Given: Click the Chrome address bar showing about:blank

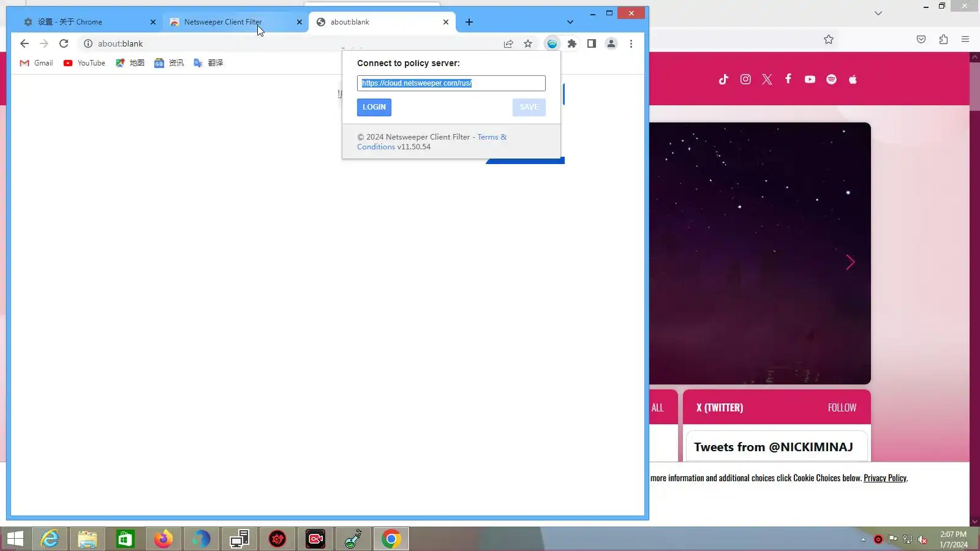Looking at the screenshot, I should pyautogui.click(x=288, y=43).
